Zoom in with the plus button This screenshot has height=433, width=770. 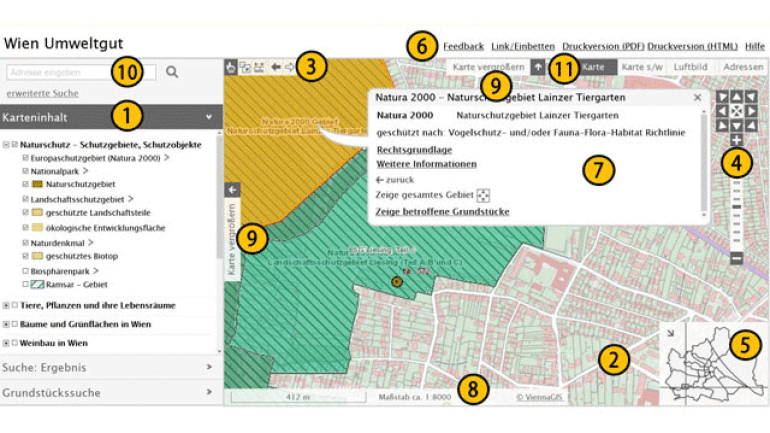736,139
